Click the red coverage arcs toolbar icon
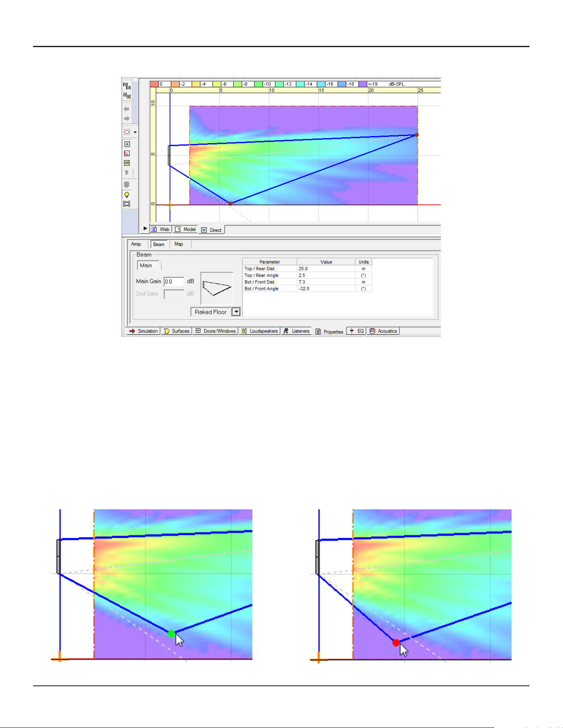Viewport: 563px width, 728px height. (127, 153)
